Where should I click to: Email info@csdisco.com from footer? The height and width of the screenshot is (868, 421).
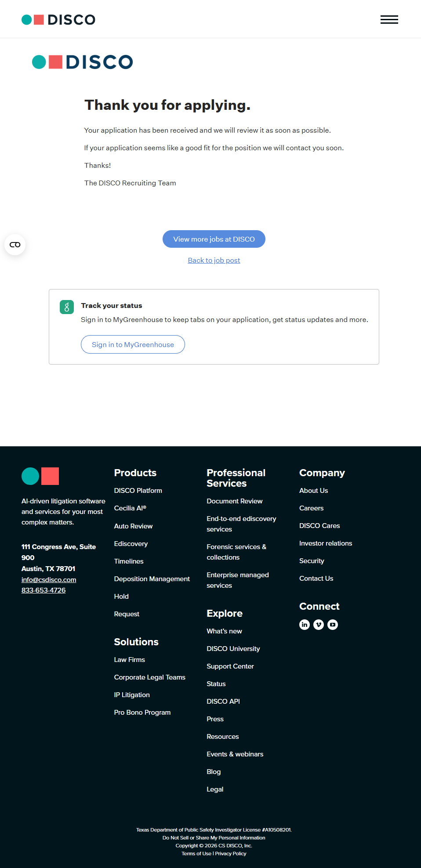[x=49, y=580]
